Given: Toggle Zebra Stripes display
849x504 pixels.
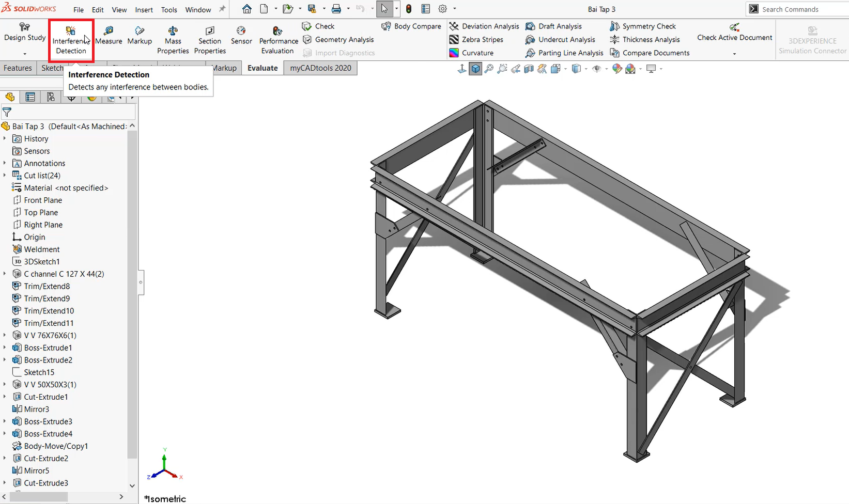Looking at the screenshot, I should pyautogui.click(x=476, y=40).
